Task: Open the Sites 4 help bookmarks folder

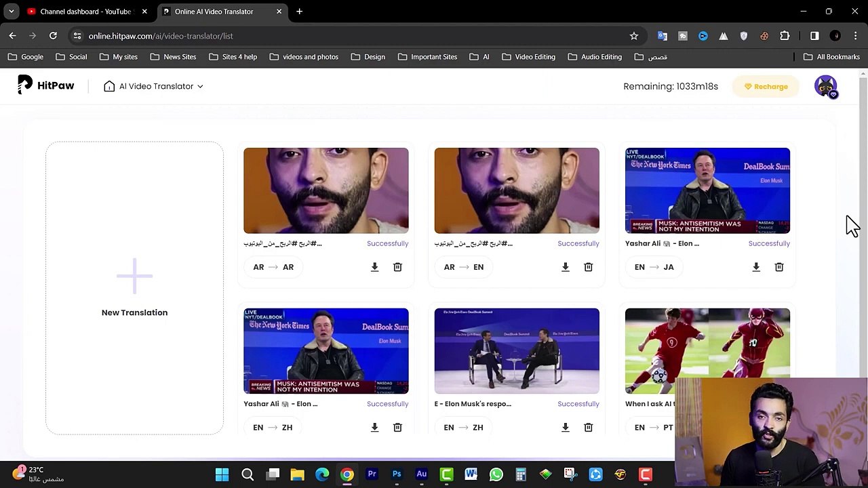Action: click(x=233, y=57)
